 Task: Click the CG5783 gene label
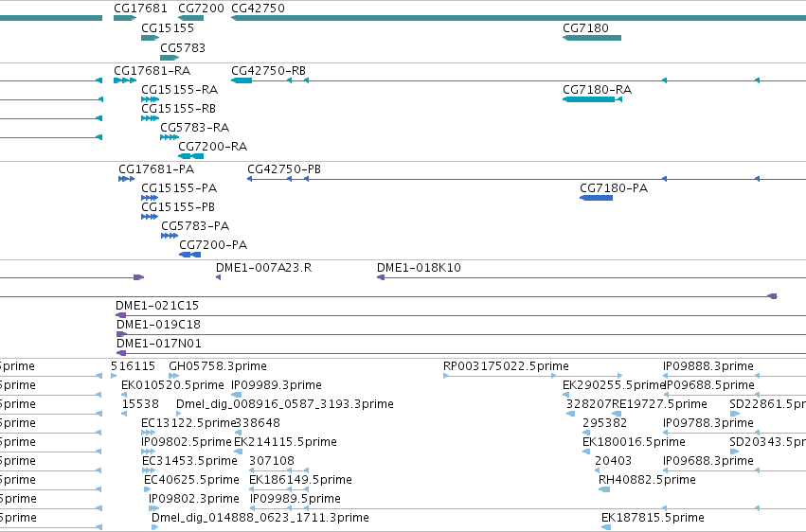tap(183, 48)
